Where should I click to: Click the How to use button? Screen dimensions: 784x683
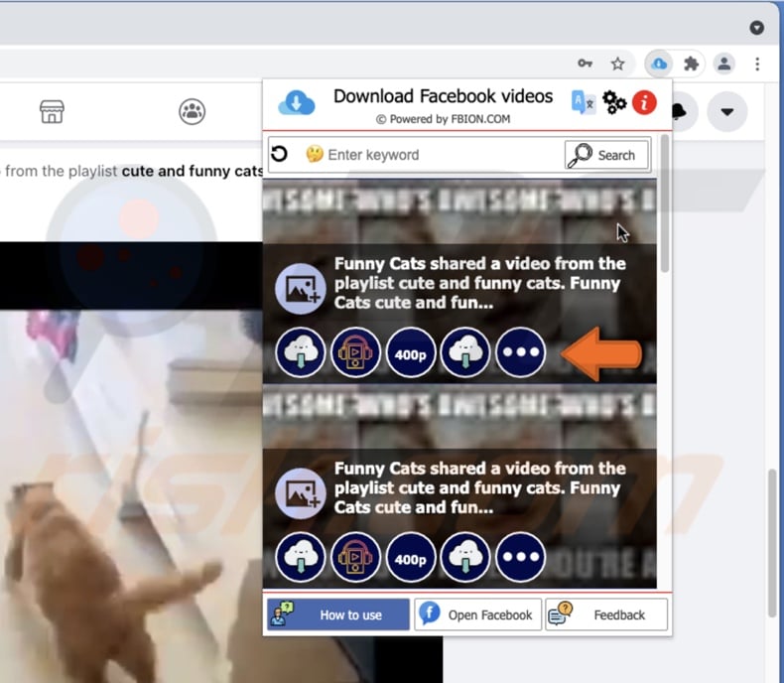[338, 615]
